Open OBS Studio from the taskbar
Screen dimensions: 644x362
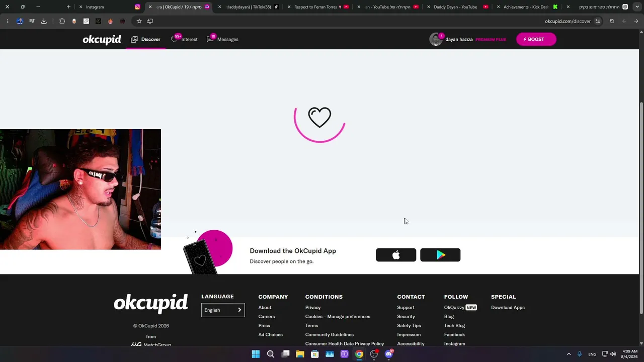point(374,354)
